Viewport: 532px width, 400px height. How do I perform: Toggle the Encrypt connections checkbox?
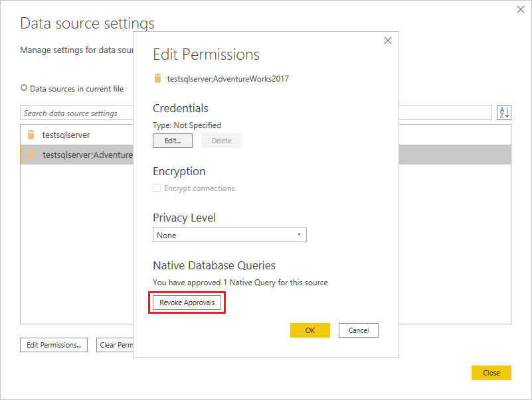click(156, 188)
